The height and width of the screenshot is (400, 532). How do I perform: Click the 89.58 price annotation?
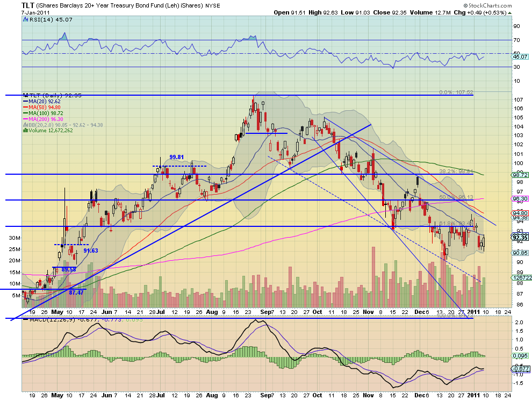click(x=69, y=269)
